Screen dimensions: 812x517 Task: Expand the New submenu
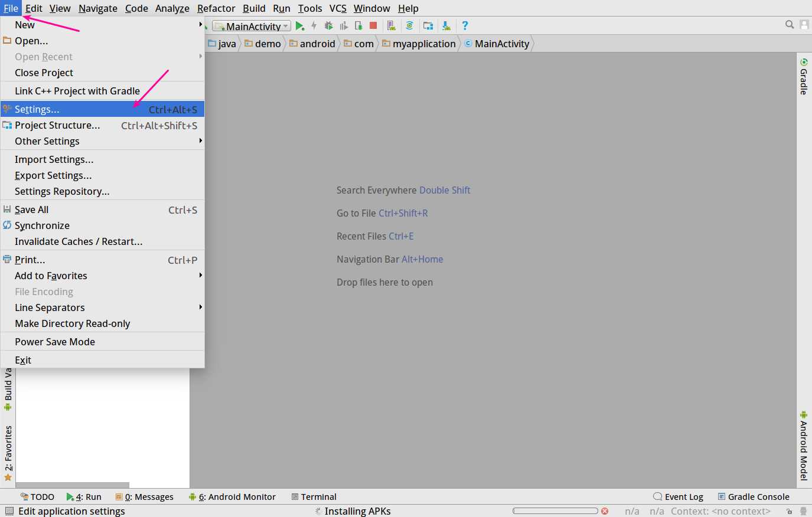pyautogui.click(x=102, y=25)
